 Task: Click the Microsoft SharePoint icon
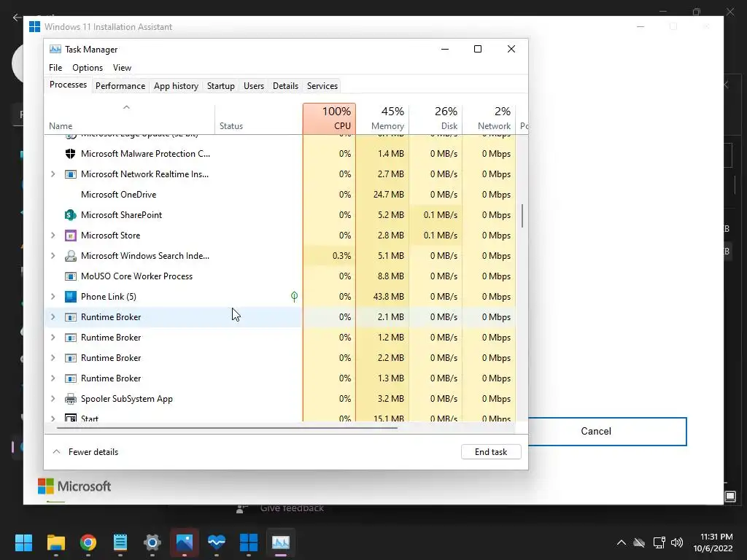[x=71, y=215]
